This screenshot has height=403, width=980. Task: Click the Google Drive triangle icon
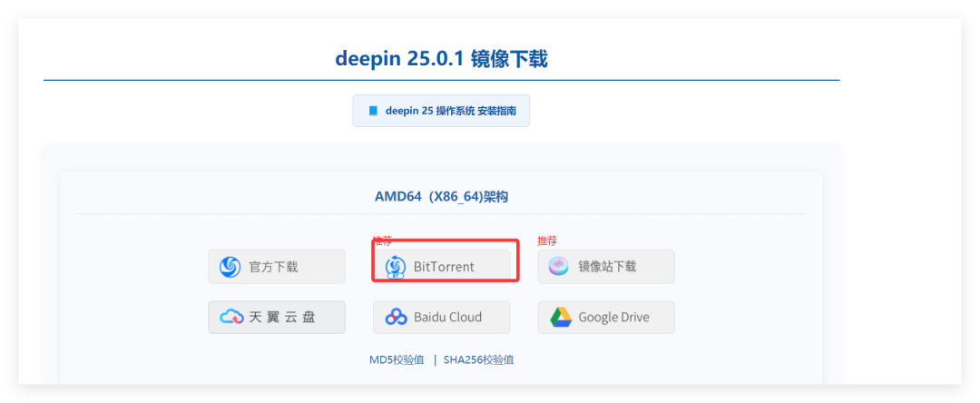(561, 317)
